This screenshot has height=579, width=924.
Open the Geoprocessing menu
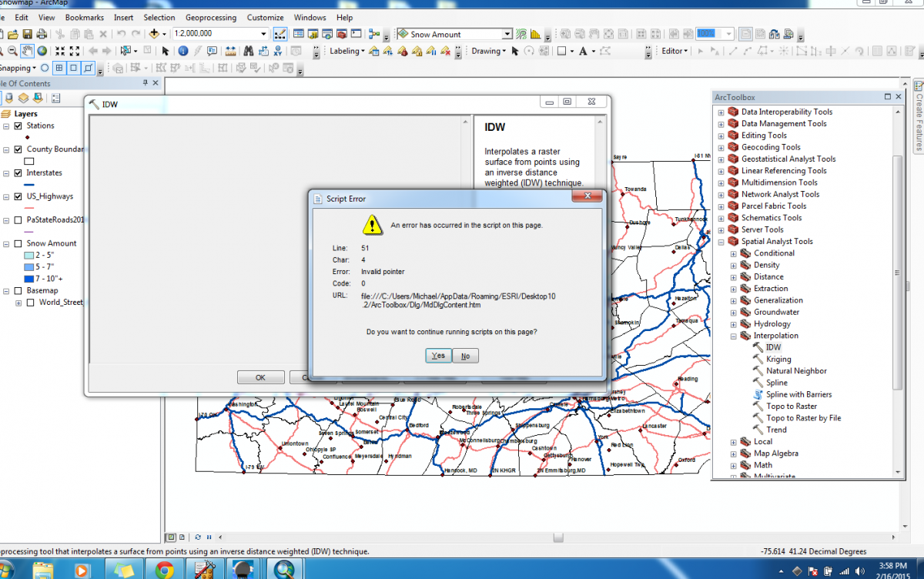tap(212, 17)
